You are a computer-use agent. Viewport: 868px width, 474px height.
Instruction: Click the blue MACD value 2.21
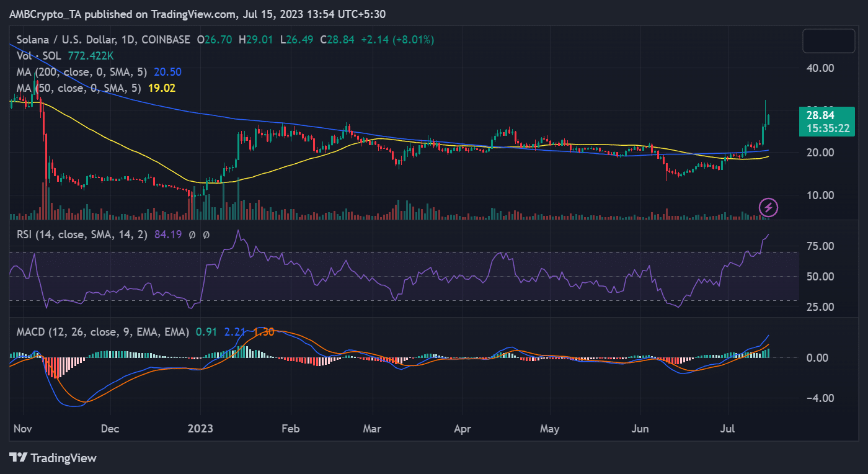tap(234, 332)
